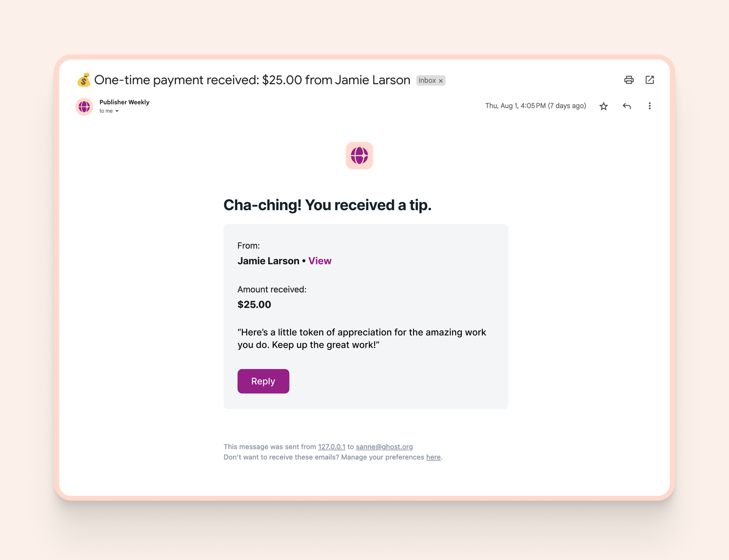This screenshot has width=729, height=560.
Task: Click the Publisher Weekly sender avatar
Action: 84,106
